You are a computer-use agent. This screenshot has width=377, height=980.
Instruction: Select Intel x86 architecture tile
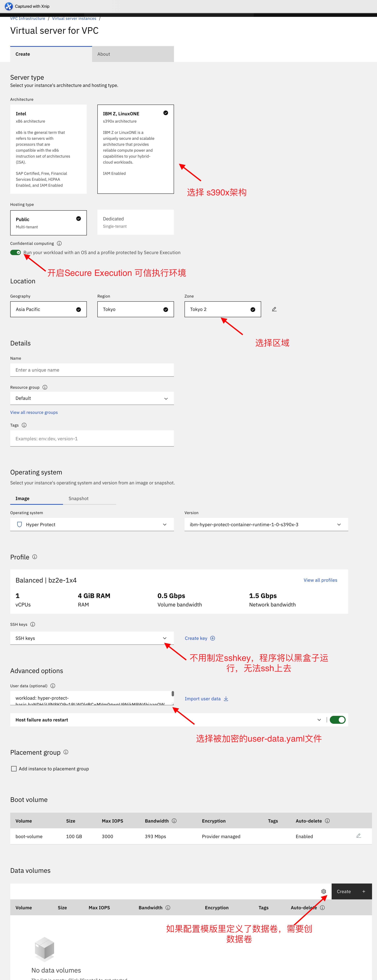click(x=49, y=149)
